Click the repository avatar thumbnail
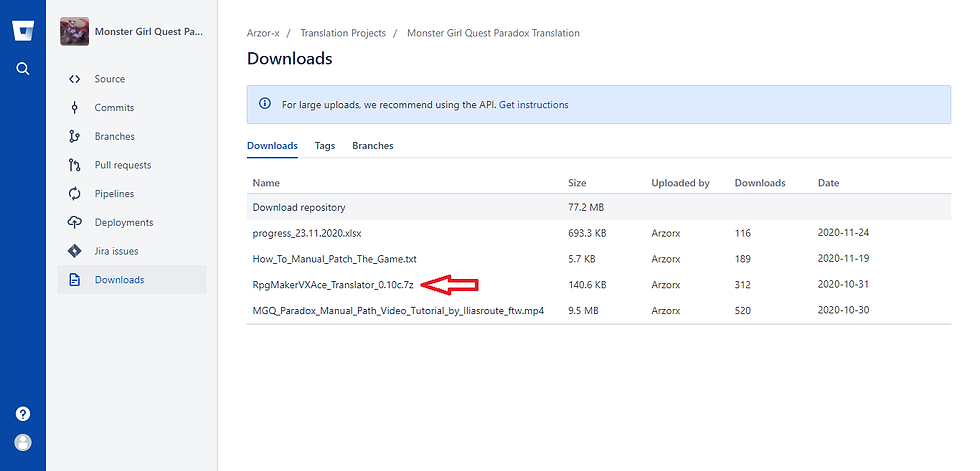The height and width of the screenshot is (471, 980). tap(74, 31)
